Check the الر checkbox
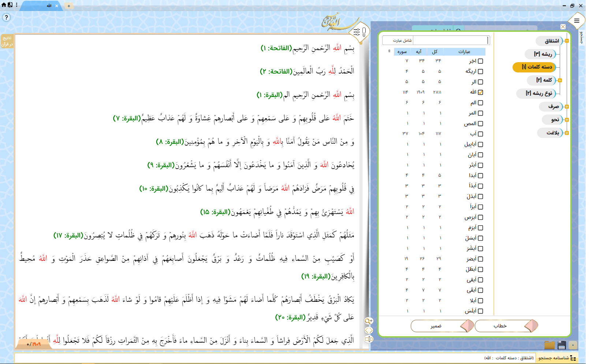615x364 pixels. pos(481,82)
